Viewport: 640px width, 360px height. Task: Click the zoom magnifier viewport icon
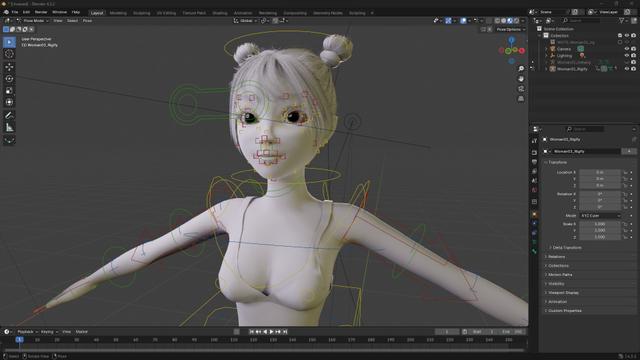[x=521, y=69]
